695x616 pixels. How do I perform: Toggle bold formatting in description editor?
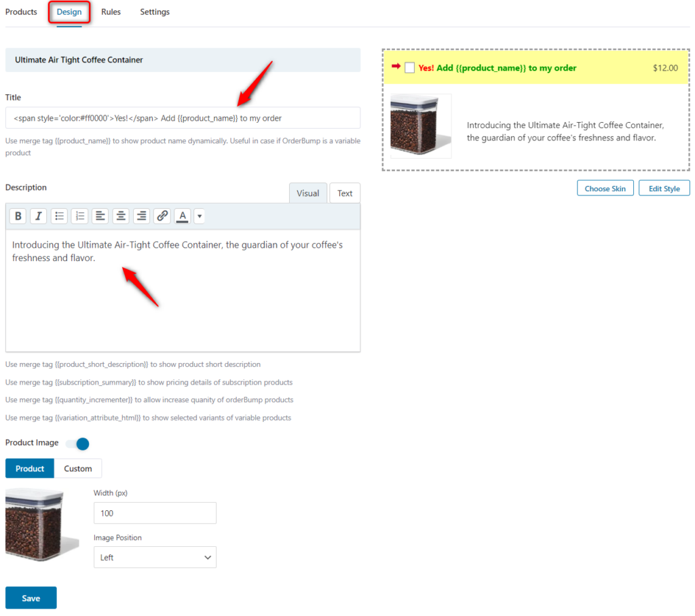[18, 216]
